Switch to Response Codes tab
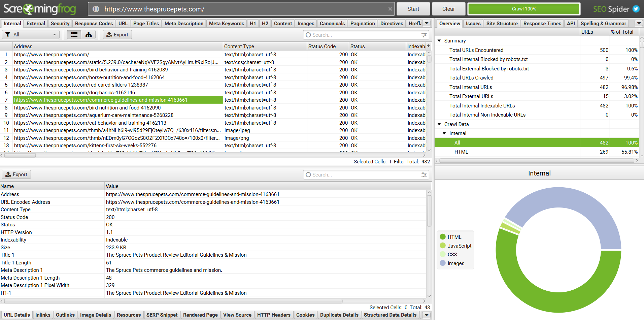This screenshot has height=320, width=644. (94, 23)
